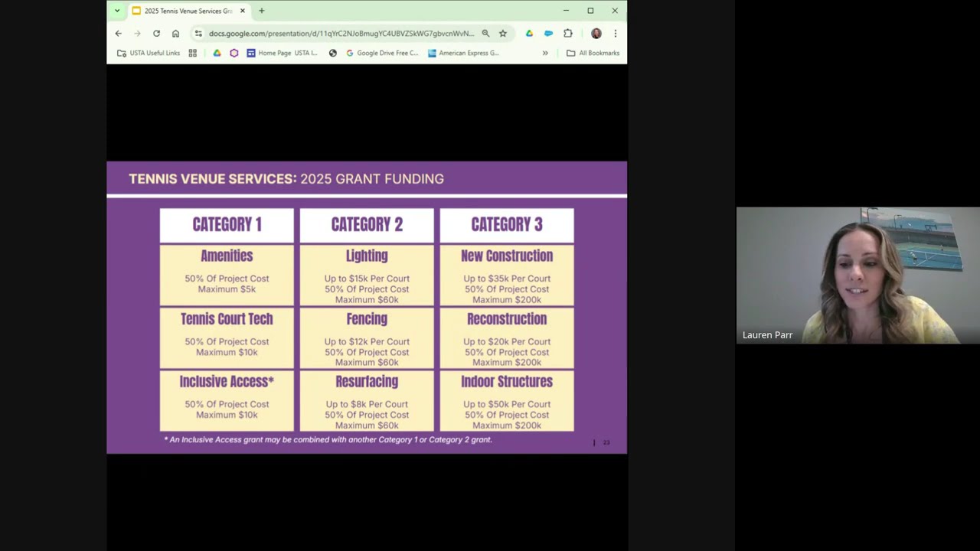Click the slide title Tennis Venue Services
The height and width of the screenshot is (551, 980).
coord(286,179)
